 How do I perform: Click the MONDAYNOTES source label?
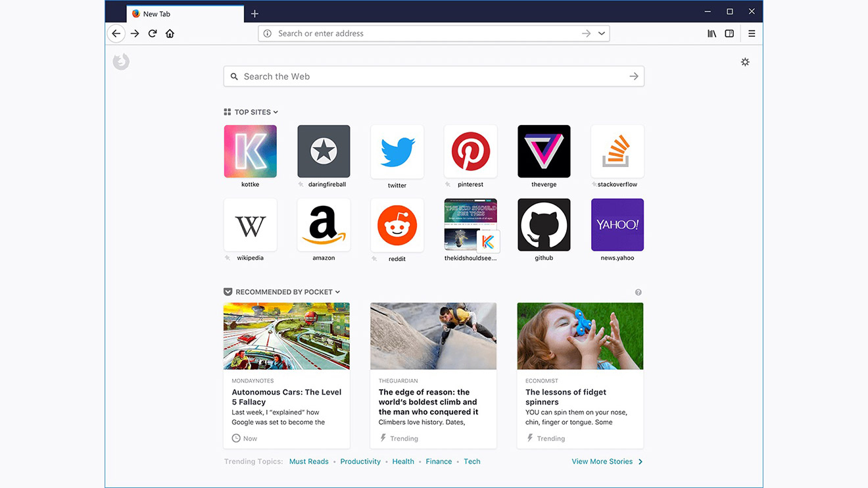tap(253, 381)
